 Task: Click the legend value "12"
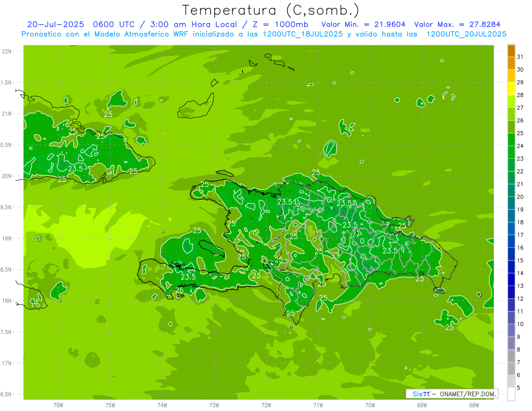pos(520,298)
